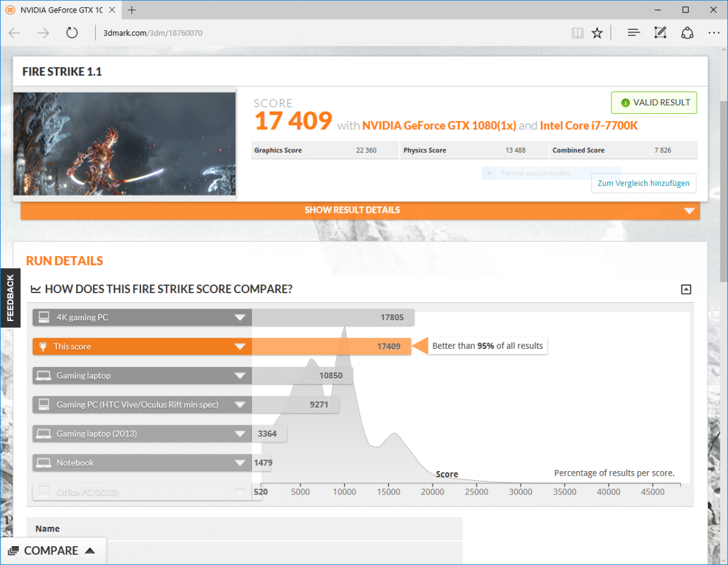Expand the SHOW RESULT DETAILS bar

360,211
